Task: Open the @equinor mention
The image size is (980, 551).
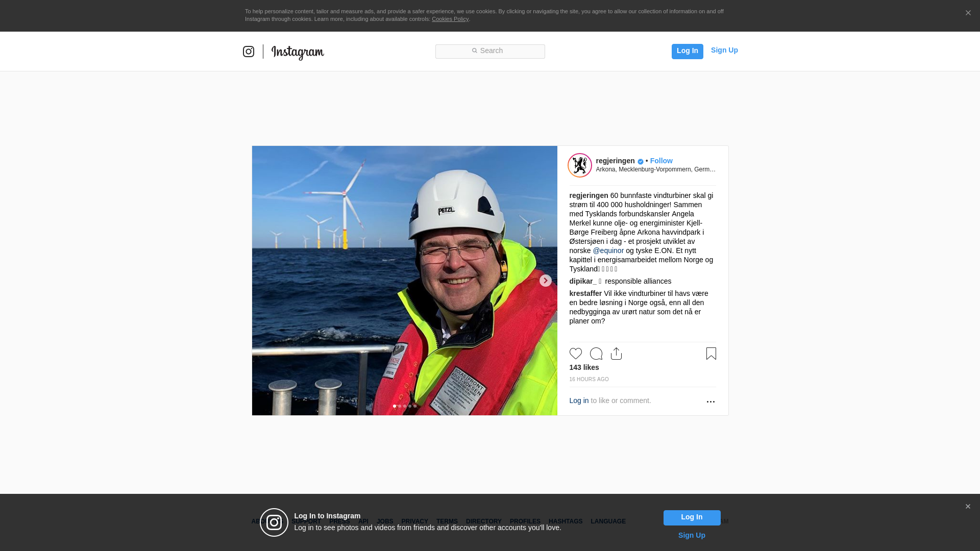Action: point(608,251)
